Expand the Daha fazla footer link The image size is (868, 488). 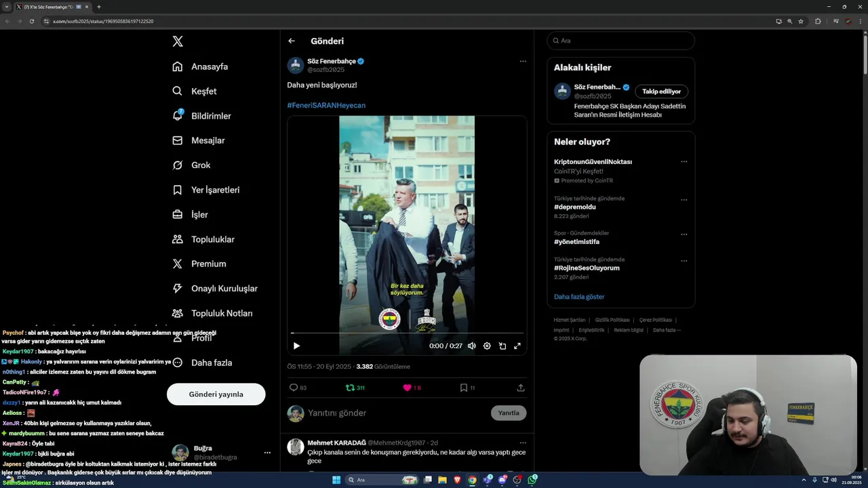(667, 330)
